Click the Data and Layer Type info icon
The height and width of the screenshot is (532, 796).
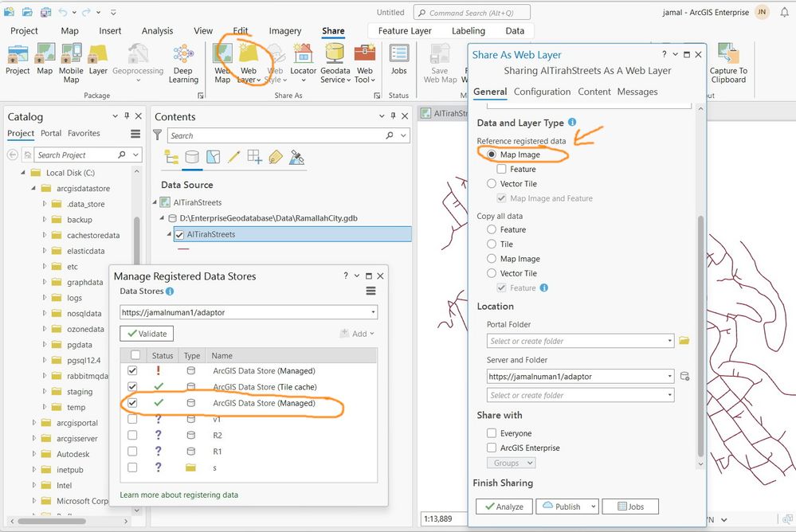pyautogui.click(x=572, y=123)
